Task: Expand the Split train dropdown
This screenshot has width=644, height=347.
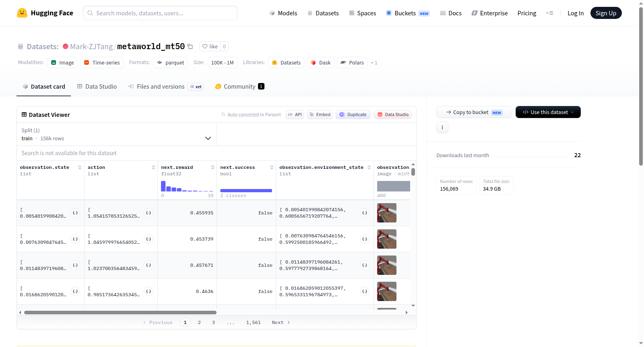Action: tap(117, 134)
